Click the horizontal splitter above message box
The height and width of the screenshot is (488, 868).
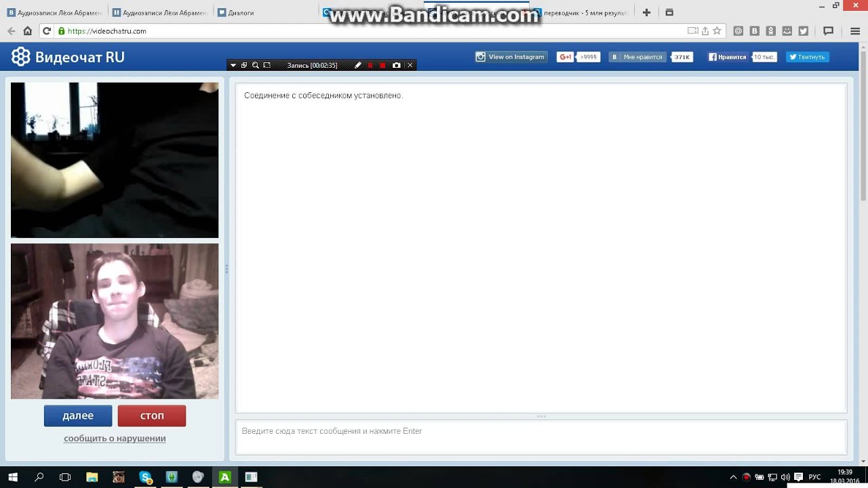click(541, 416)
